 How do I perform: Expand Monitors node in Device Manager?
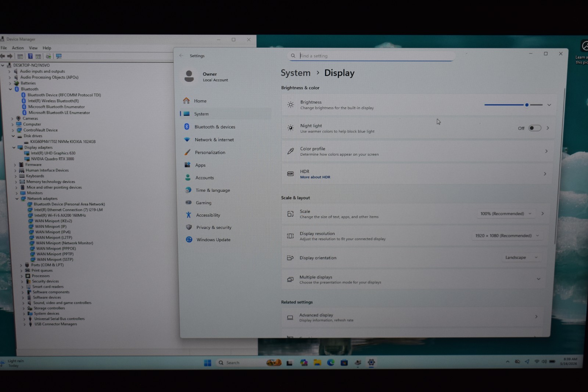coord(16,193)
